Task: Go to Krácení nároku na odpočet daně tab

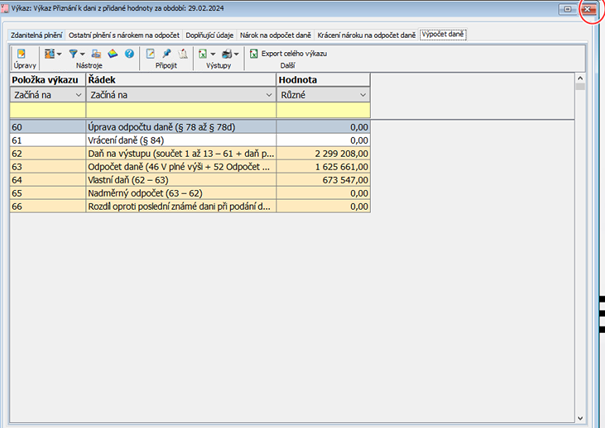Action: tap(366, 34)
